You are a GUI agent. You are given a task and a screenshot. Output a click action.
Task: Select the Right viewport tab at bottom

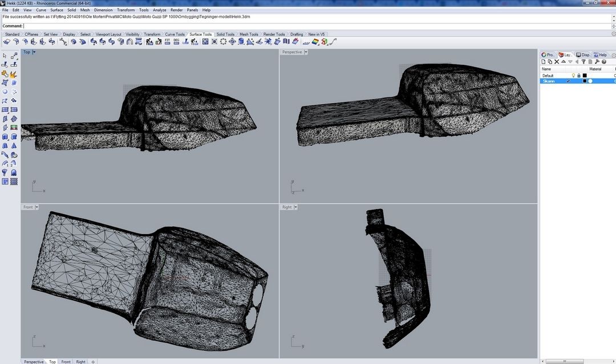coord(80,362)
